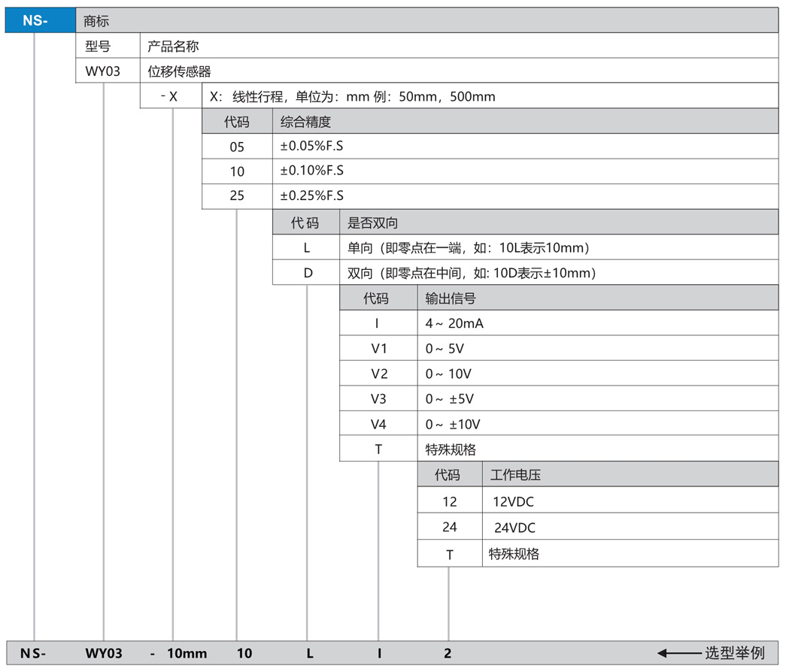The image size is (786, 672).
Task: Click the blue NS- trademark box
Action: pos(35,21)
